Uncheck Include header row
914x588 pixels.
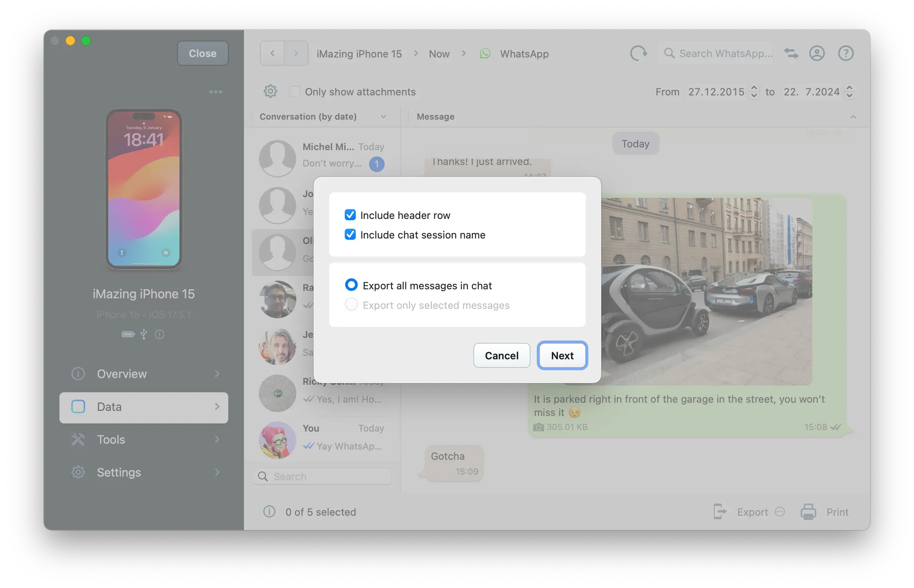click(350, 215)
